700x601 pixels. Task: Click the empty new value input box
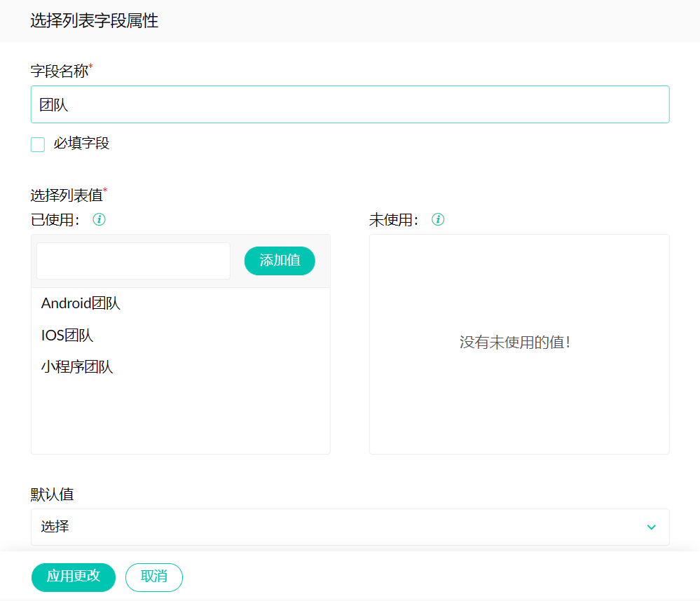point(133,261)
